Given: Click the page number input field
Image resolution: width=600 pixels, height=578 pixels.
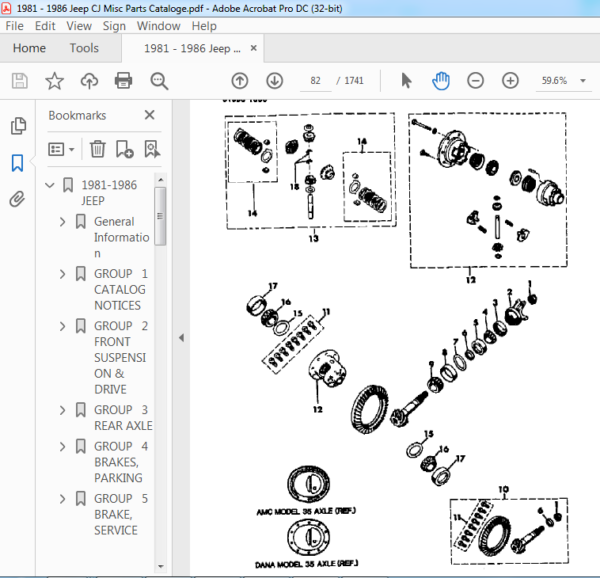Looking at the screenshot, I should click(x=316, y=81).
